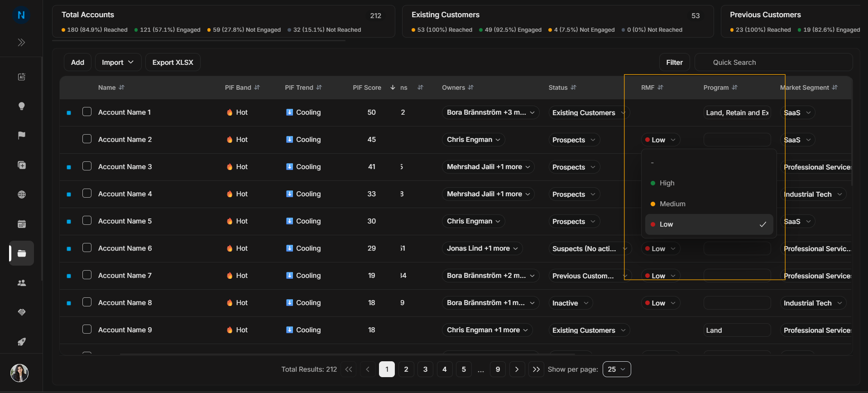868x393 pixels.
Task: Select Account Name 5 checkbox
Action: (x=87, y=220)
